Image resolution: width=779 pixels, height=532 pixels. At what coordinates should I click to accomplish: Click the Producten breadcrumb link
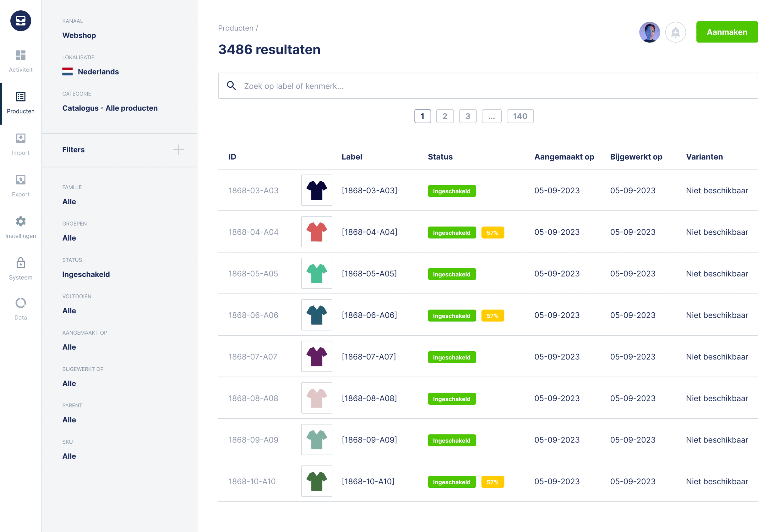pyautogui.click(x=235, y=28)
